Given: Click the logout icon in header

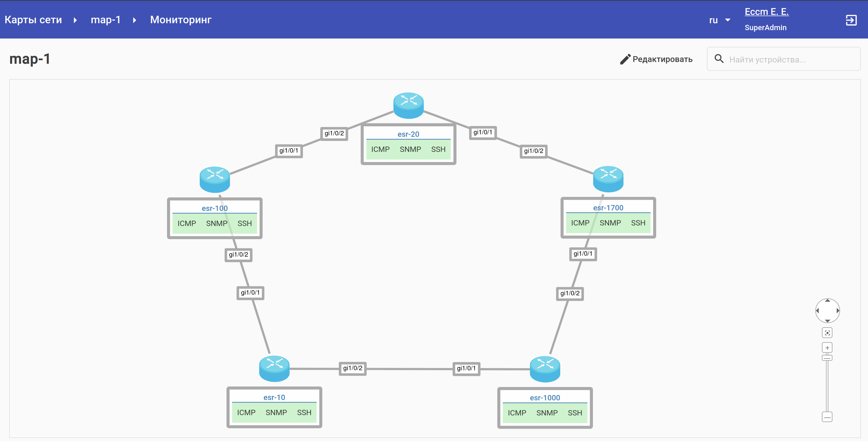Looking at the screenshot, I should (x=851, y=20).
